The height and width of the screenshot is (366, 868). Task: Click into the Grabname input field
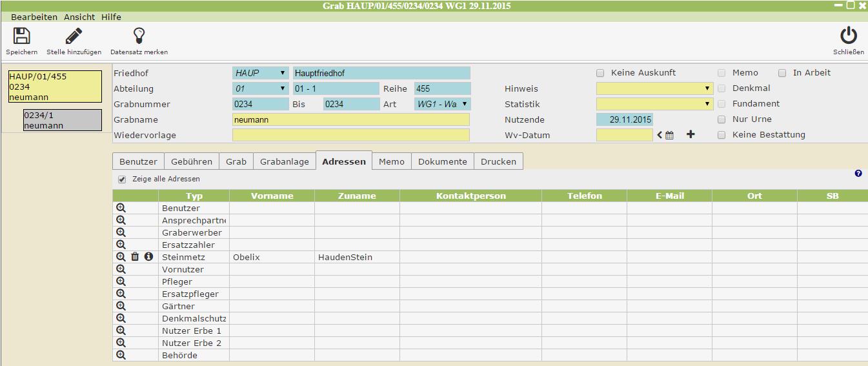point(350,119)
